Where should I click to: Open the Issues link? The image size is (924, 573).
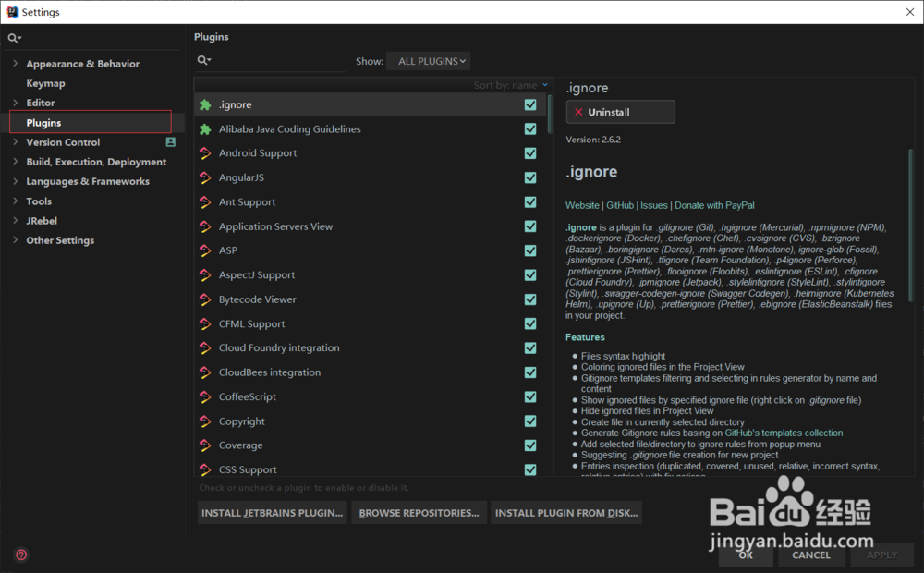654,205
